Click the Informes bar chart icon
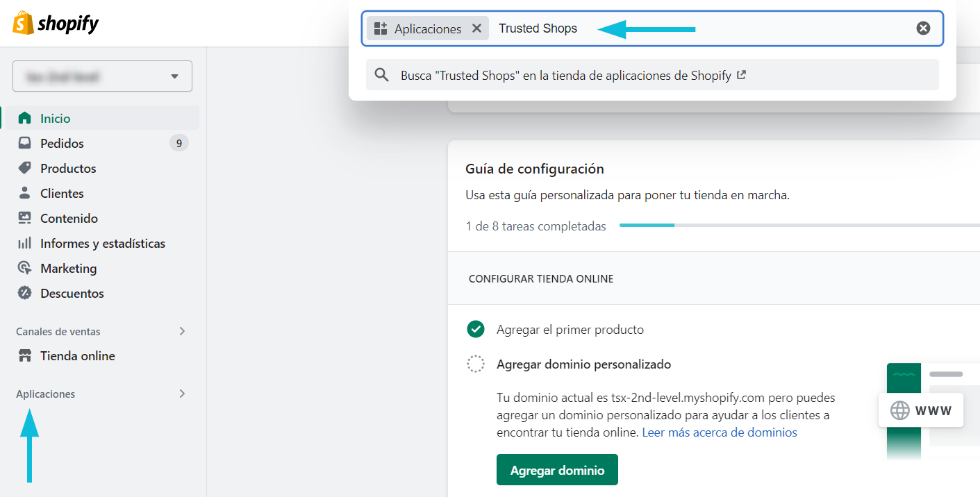The width and height of the screenshot is (980, 497). (25, 243)
